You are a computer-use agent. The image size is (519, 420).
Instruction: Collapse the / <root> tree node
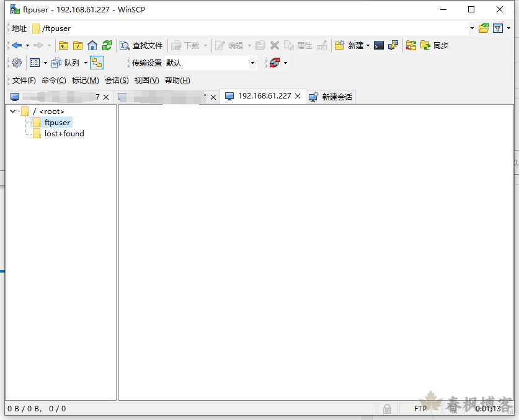click(x=13, y=111)
